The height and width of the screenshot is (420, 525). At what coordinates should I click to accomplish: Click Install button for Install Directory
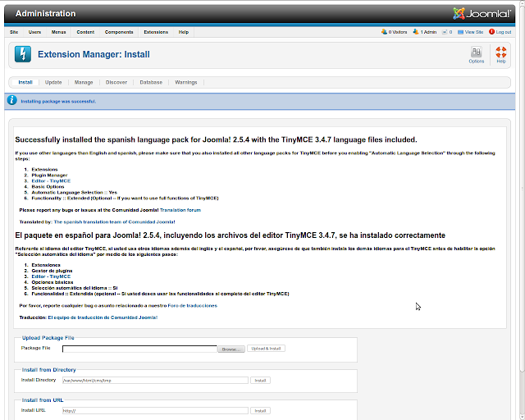click(x=261, y=381)
